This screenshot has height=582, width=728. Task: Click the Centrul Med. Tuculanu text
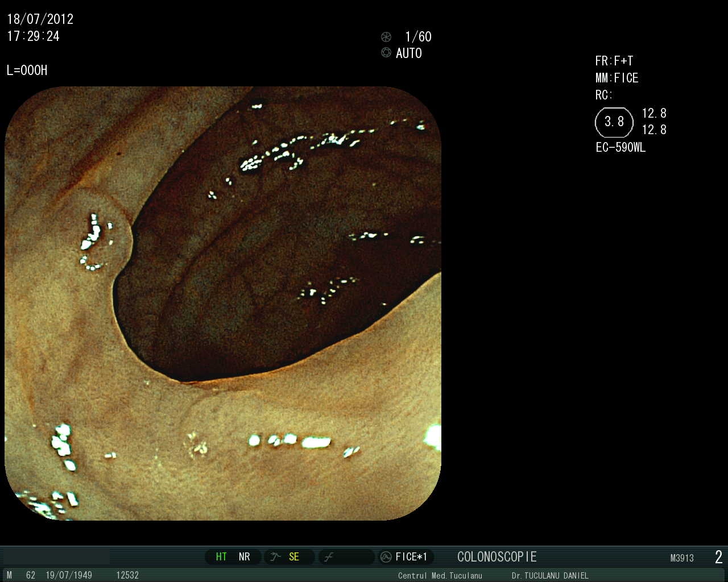point(440,576)
